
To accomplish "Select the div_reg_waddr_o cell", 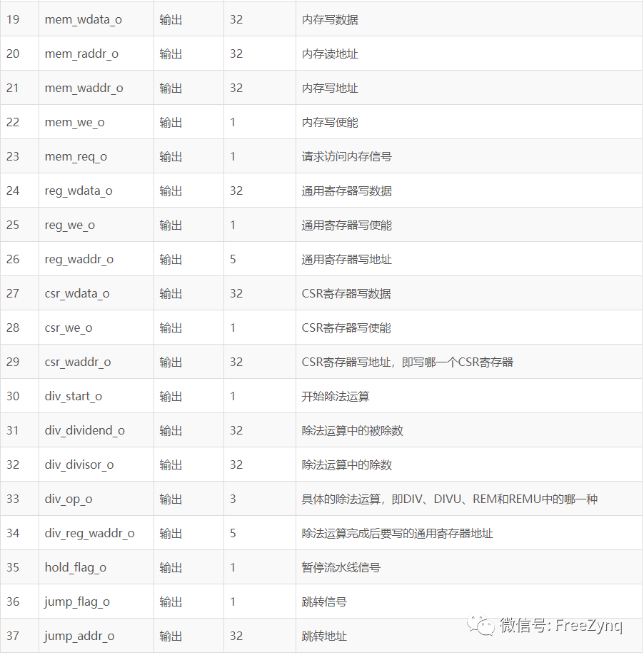I will pyautogui.click(x=89, y=533).
